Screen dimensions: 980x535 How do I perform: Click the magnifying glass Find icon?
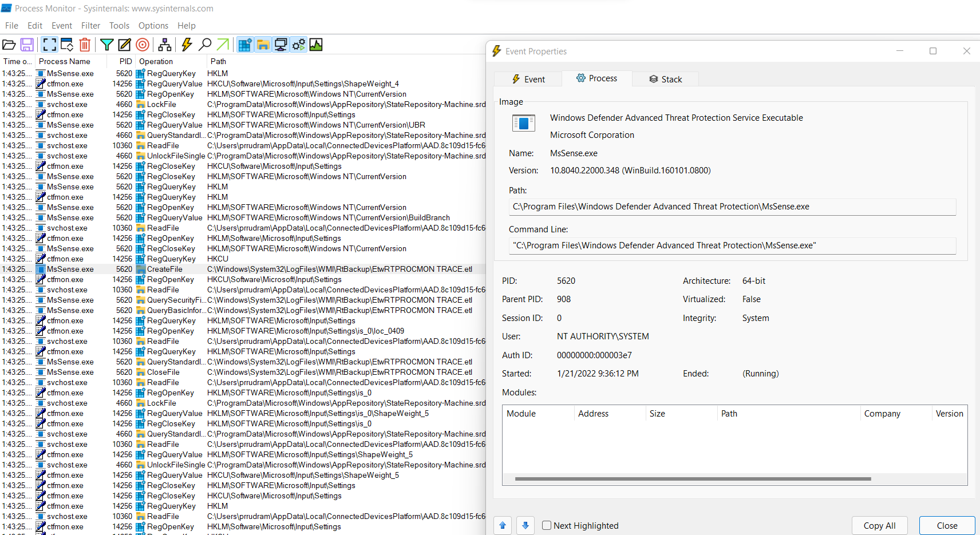point(205,45)
